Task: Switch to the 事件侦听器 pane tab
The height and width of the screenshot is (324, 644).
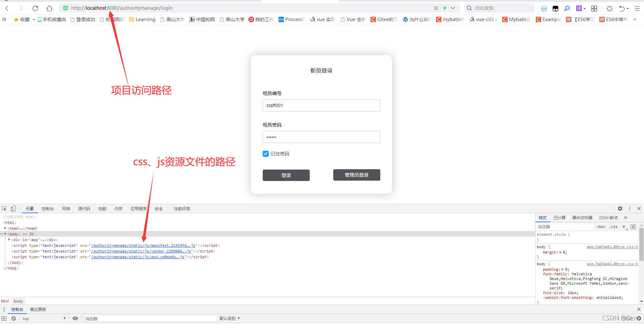Action: click(582, 218)
